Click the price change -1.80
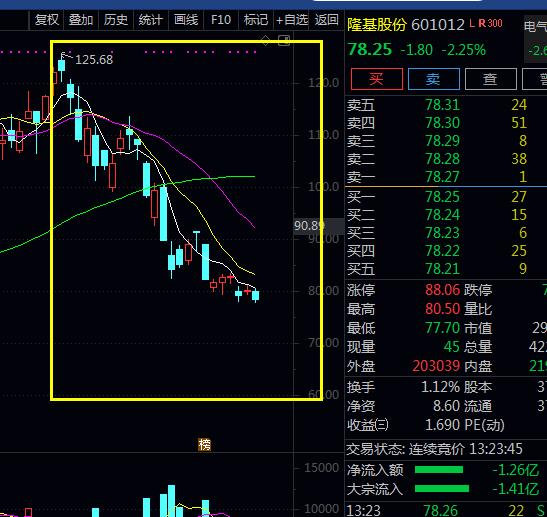The width and height of the screenshot is (547, 517). (417, 50)
